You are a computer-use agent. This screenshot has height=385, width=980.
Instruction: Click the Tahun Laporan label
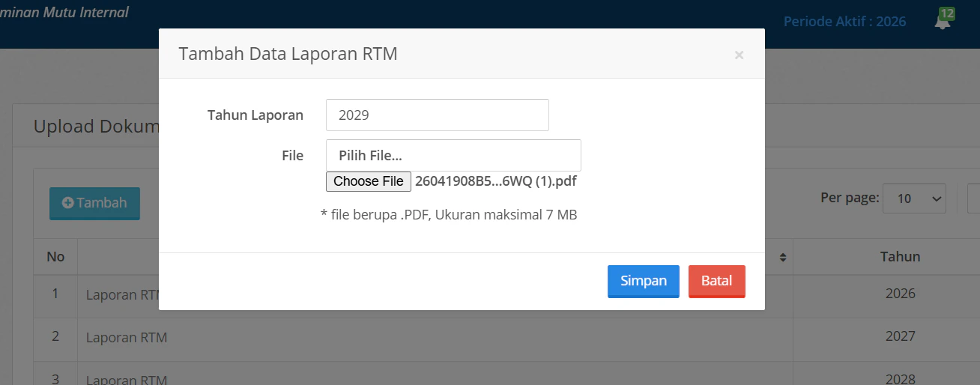pos(255,115)
